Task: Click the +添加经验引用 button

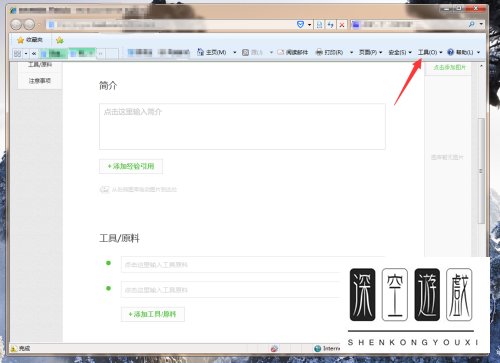Action: 131,166
